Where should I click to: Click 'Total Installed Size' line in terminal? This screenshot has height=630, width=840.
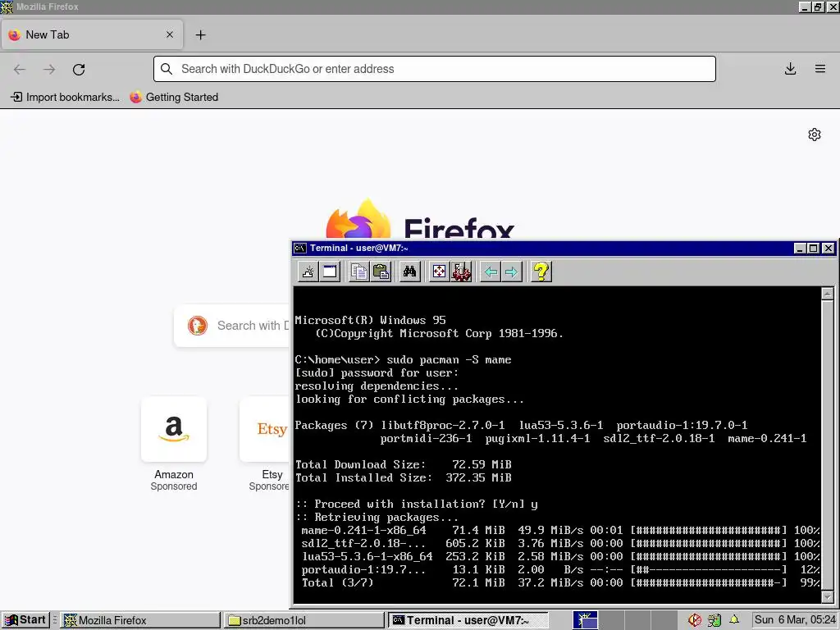pos(403,477)
